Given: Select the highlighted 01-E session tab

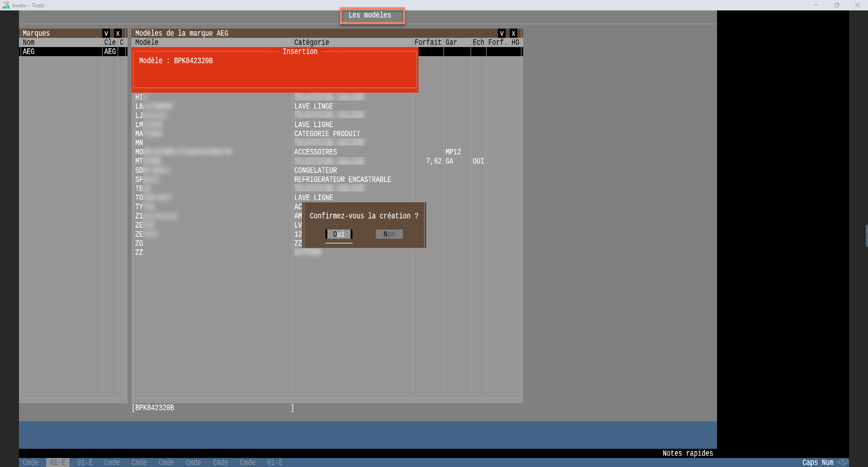Looking at the screenshot, I should tap(57, 462).
